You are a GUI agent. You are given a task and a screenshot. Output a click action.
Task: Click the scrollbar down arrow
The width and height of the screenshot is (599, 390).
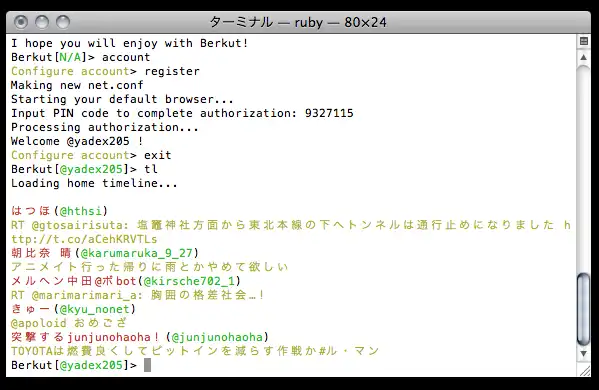point(583,353)
